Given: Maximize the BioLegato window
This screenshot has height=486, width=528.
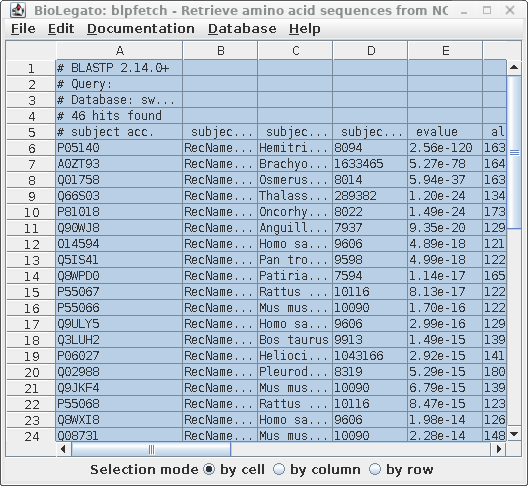Looking at the screenshot, I should click(487, 10).
